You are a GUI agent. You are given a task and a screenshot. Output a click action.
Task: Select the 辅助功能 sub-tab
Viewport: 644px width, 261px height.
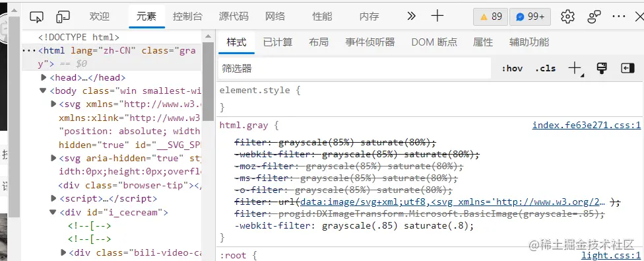coord(529,42)
